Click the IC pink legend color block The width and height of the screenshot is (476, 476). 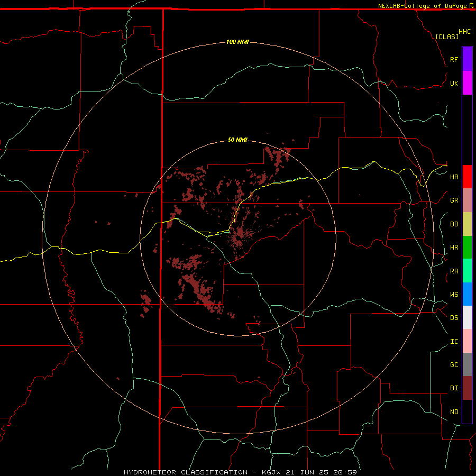(467, 341)
